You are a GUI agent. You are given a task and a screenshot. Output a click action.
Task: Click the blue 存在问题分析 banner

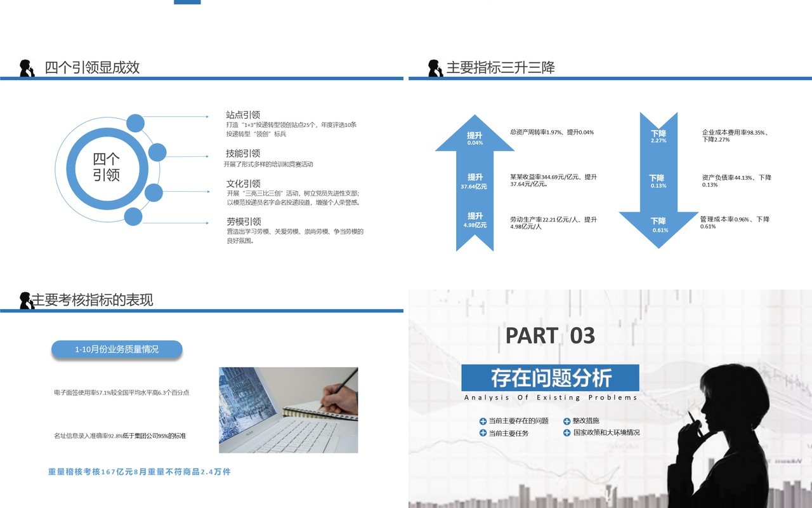tap(550, 378)
